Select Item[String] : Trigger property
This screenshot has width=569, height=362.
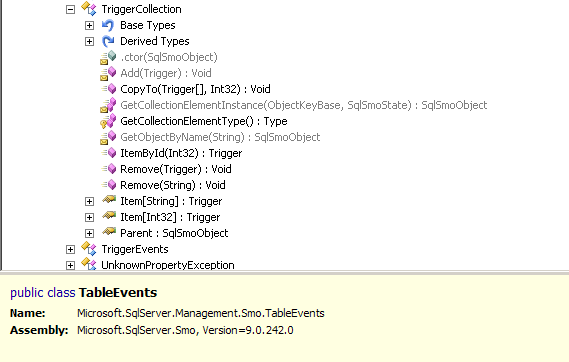pos(171,201)
